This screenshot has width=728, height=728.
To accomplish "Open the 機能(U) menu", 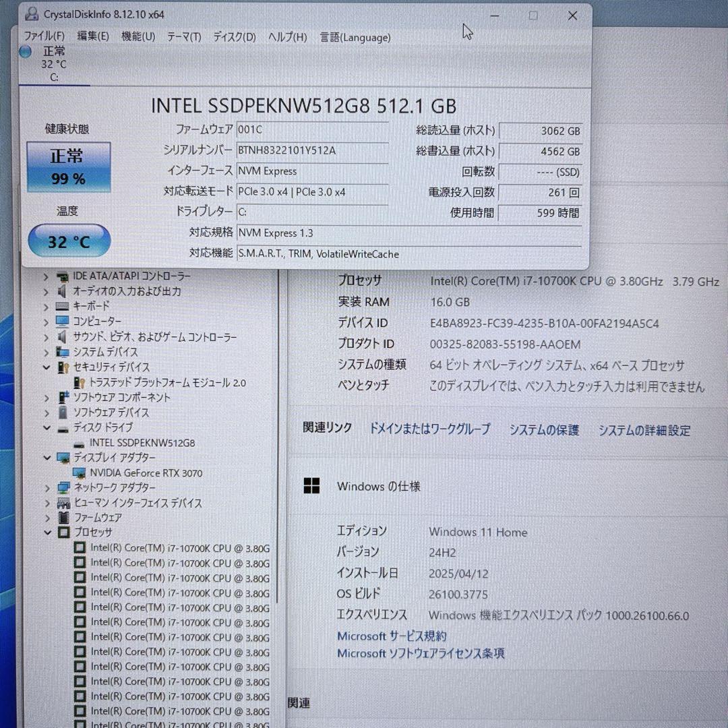I will [138, 36].
